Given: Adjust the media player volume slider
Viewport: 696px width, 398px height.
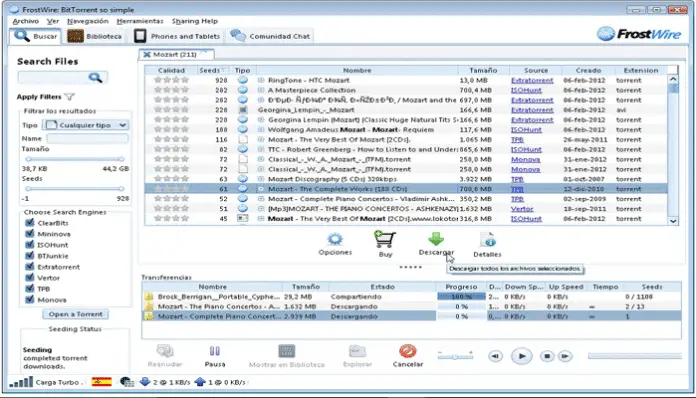Looking at the screenshot, I should pyautogui.click(x=455, y=356).
